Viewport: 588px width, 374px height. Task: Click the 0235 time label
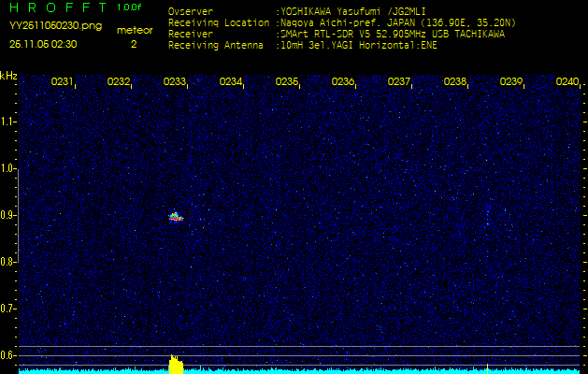(x=287, y=82)
